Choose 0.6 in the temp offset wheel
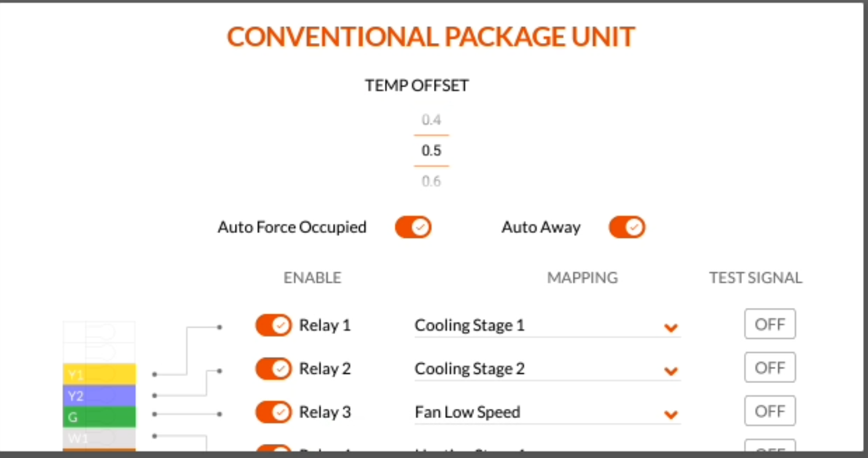 point(431,180)
